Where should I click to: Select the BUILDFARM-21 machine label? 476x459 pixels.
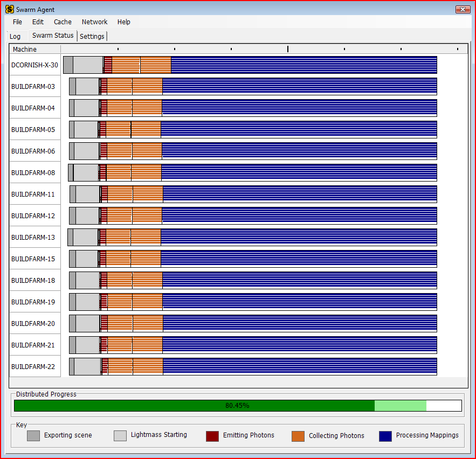click(33, 345)
